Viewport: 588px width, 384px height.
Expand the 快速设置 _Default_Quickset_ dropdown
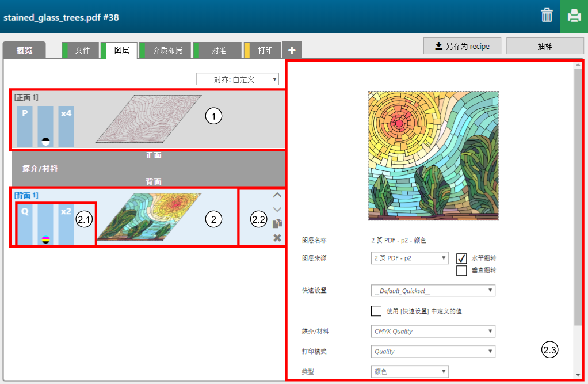(x=433, y=291)
